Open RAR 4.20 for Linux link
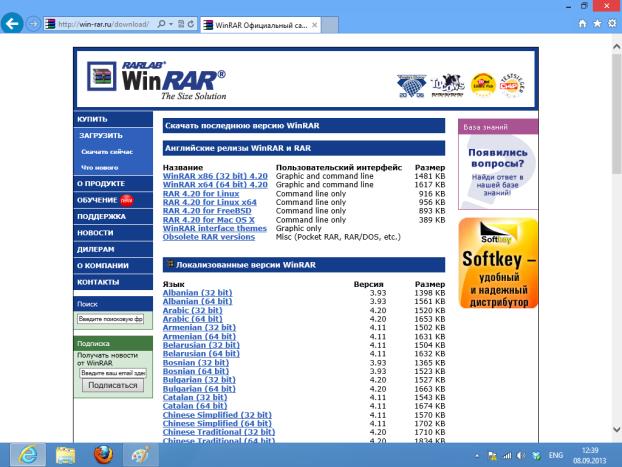 [x=201, y=194]
